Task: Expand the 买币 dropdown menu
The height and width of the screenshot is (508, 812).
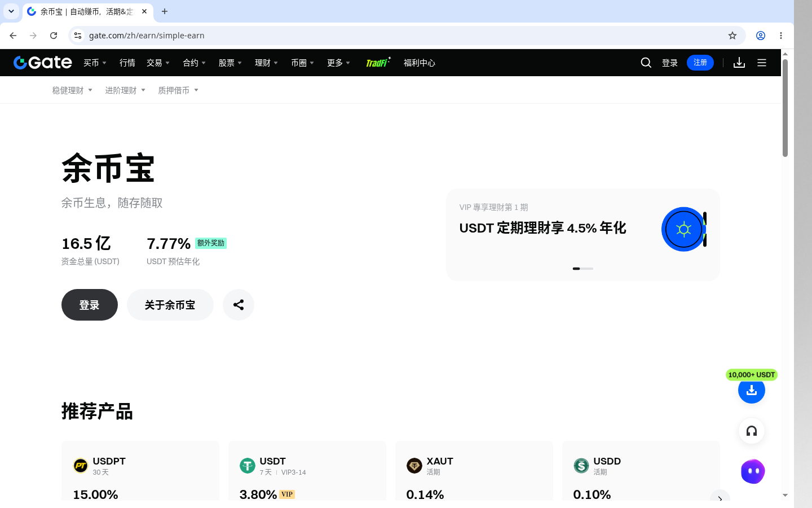Action: [95, 63]
